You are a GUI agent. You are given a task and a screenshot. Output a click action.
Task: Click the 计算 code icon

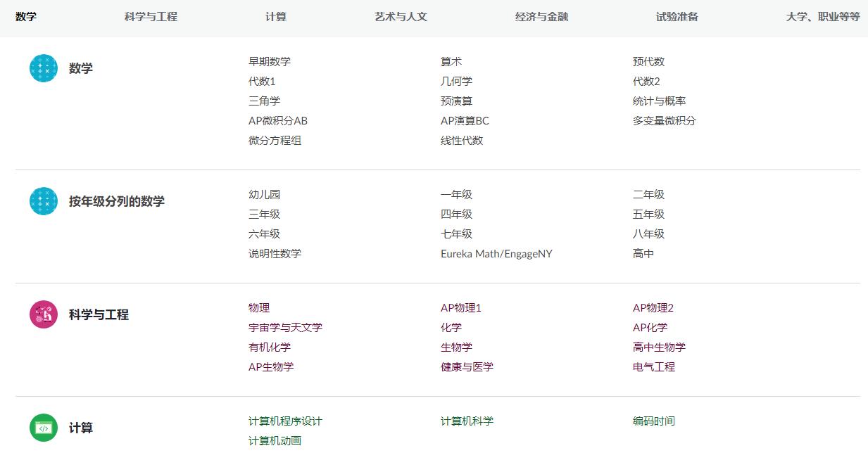43,427
